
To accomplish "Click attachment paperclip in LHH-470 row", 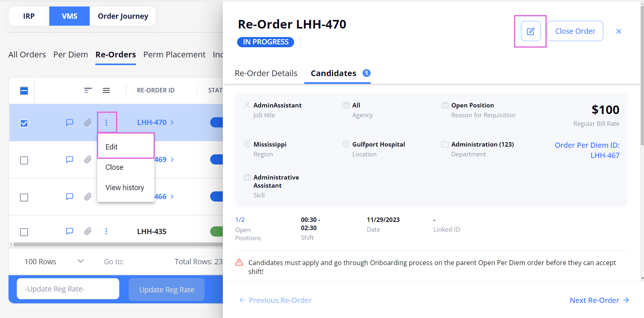I will (88, 123).
